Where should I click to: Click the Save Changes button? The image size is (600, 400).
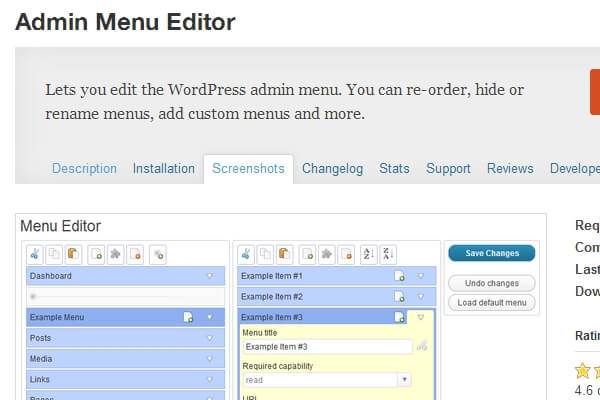tap(491, 254)
